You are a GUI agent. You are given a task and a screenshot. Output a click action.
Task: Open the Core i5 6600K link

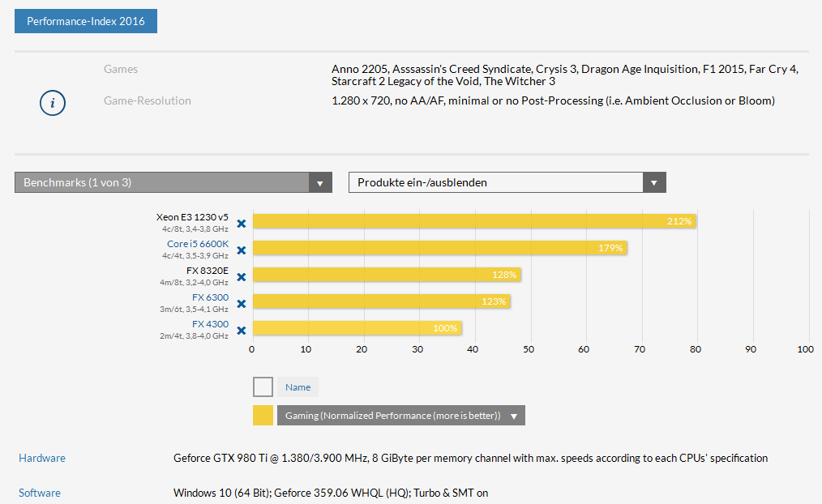click(x=198, y=244)
